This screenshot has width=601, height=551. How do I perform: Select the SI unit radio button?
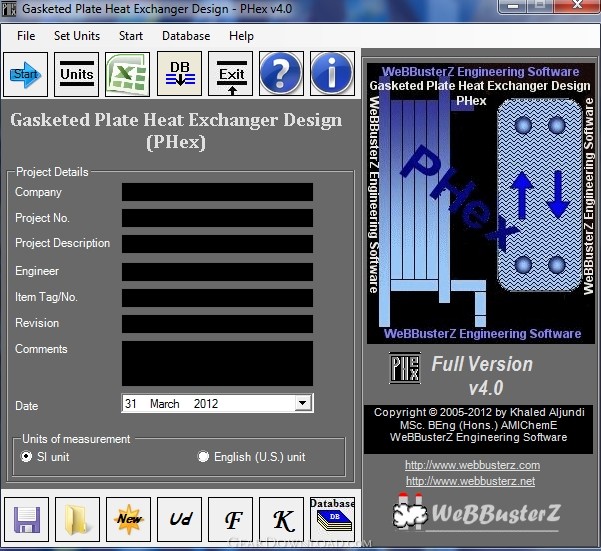tap(26, 456)
